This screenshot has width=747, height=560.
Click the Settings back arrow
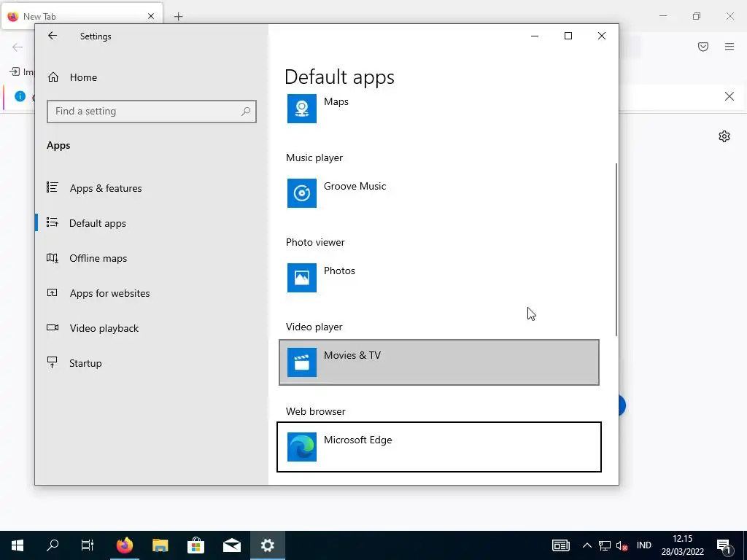point(53,36)
